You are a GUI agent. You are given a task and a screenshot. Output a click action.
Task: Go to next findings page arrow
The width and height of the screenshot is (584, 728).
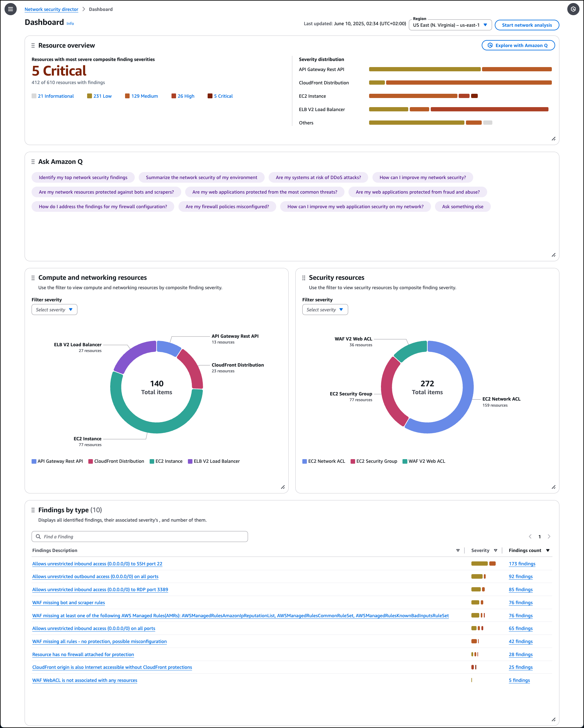coord(549,537)
